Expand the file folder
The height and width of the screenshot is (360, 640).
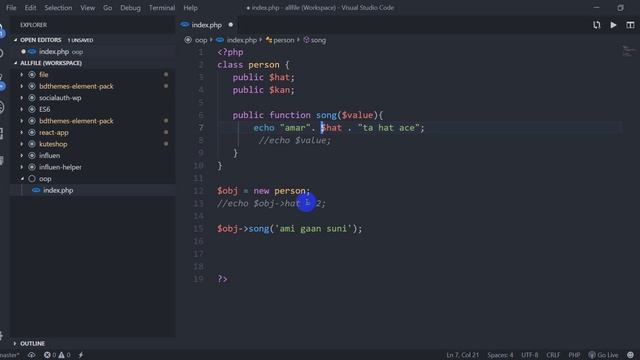click(22, 75)
